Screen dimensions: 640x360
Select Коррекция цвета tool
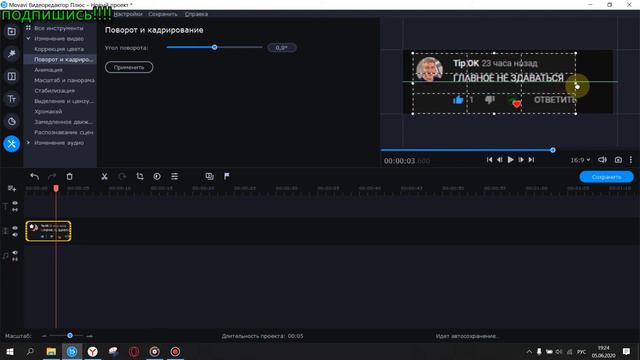pyautogui.click(x=59, y=49)
